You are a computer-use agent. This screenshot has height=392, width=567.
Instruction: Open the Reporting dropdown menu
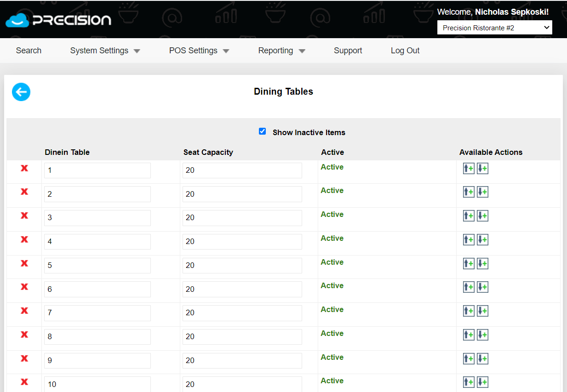coord(281,51)
